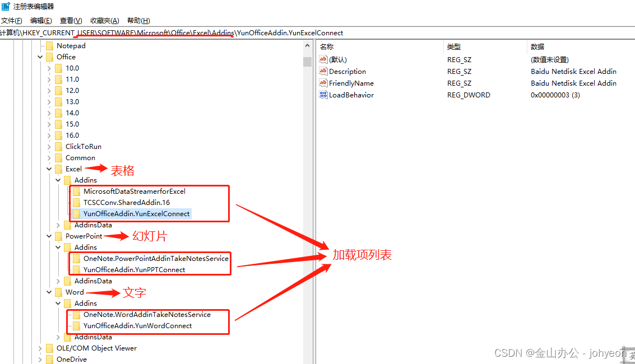Click the REG_DWORD type cell
The height and width of the screenshot is (364, 635).
pos(469,95)
